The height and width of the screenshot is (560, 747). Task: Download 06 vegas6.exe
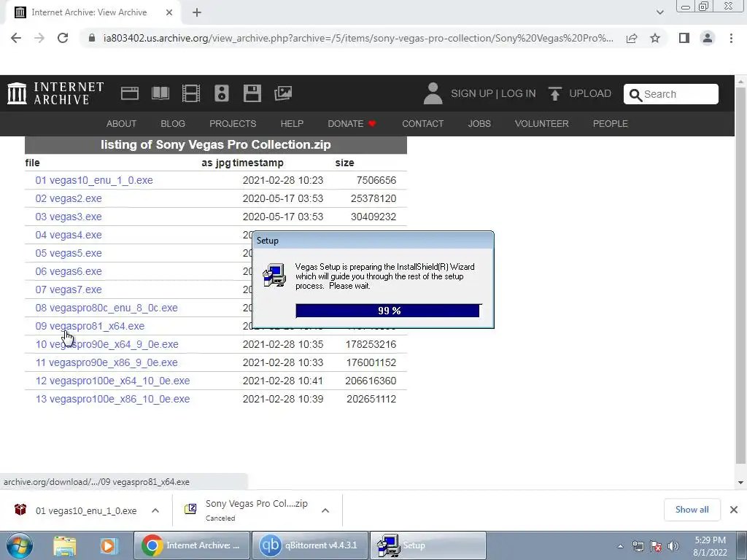(x=68, y=271)
